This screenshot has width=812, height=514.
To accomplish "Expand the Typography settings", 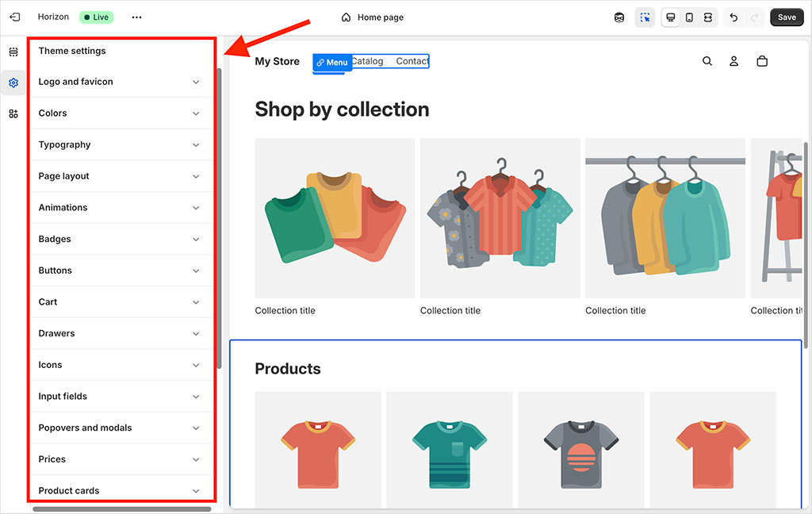I will (x=121, y=145).
